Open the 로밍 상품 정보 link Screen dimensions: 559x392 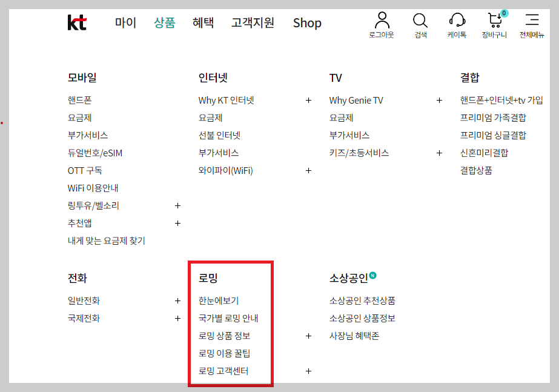224,336
